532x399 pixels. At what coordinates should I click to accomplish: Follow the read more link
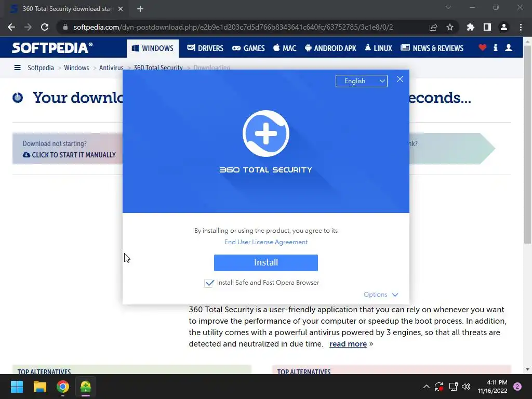click(348, 344)
